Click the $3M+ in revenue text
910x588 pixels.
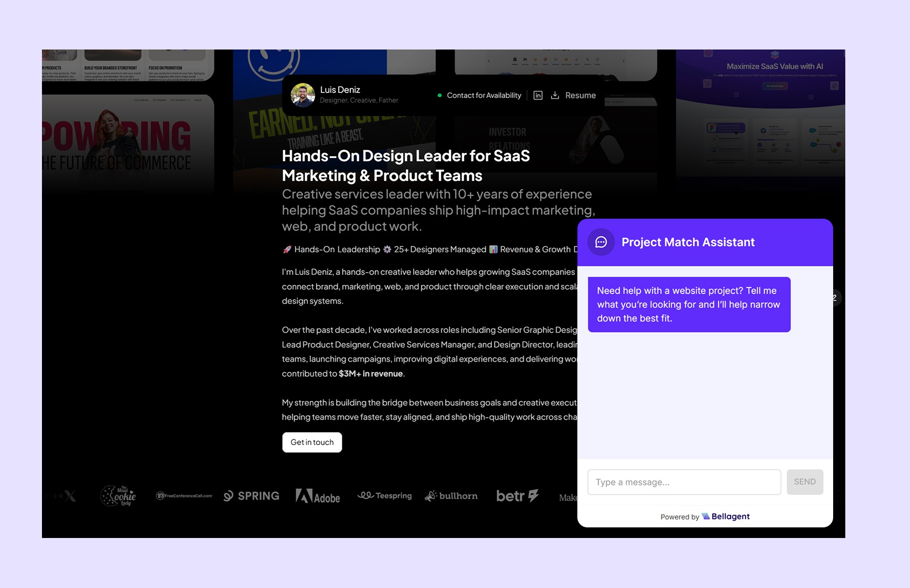[371, 374]
